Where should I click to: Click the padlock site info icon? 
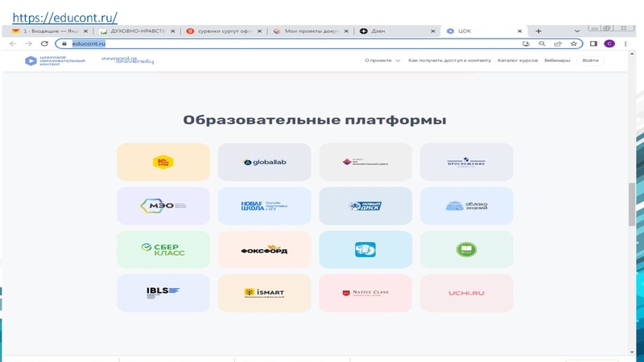(x=64, y=43)
